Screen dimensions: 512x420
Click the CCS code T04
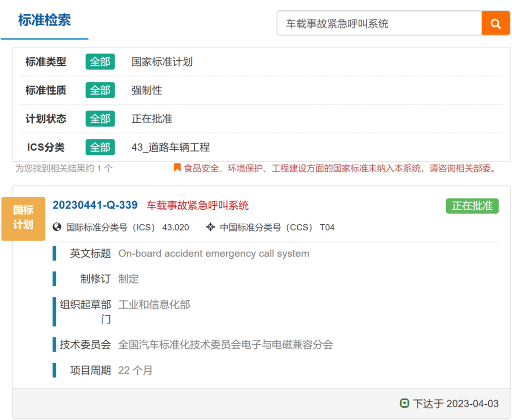click(x=327, y=228)
